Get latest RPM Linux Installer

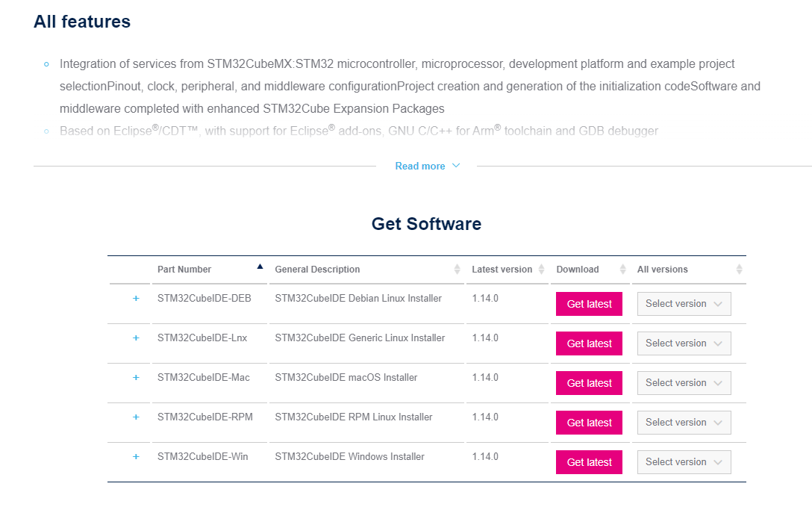(x=589, y=423)
